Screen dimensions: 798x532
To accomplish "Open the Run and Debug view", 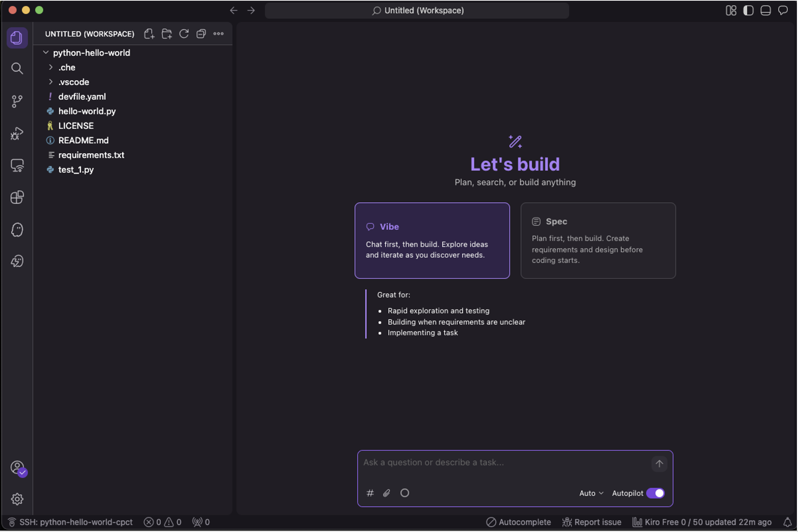I will (17, 133).
